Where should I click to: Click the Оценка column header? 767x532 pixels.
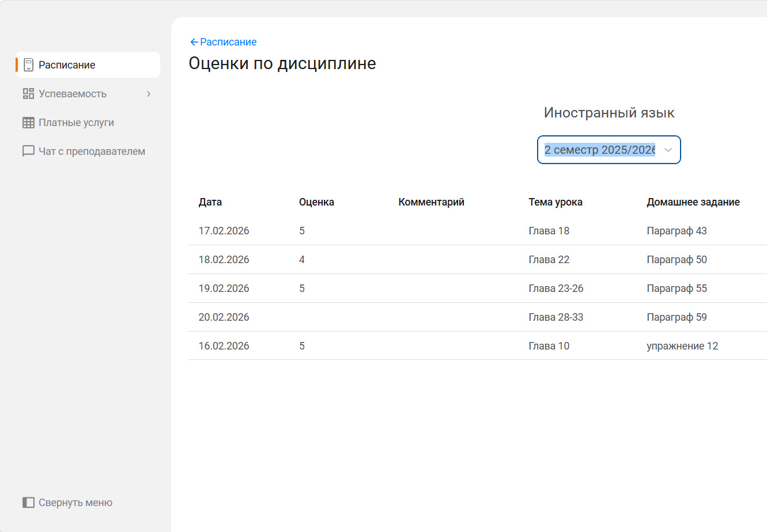coord(316,202)
